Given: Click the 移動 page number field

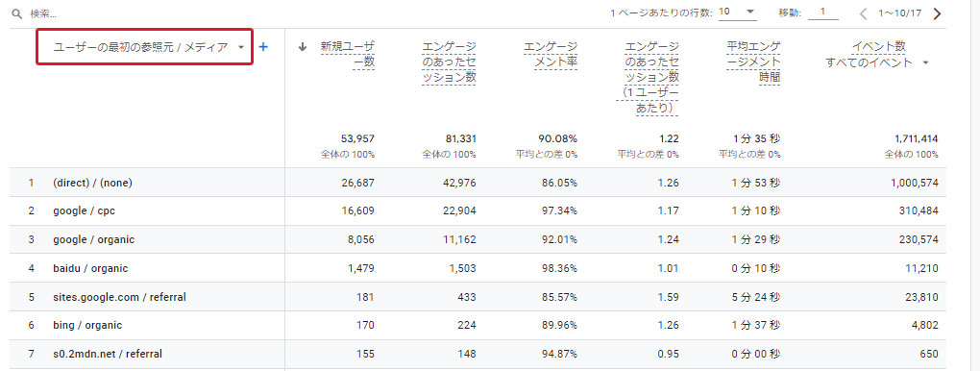Looking at the screenshot, I should click(x=823, y=12).
